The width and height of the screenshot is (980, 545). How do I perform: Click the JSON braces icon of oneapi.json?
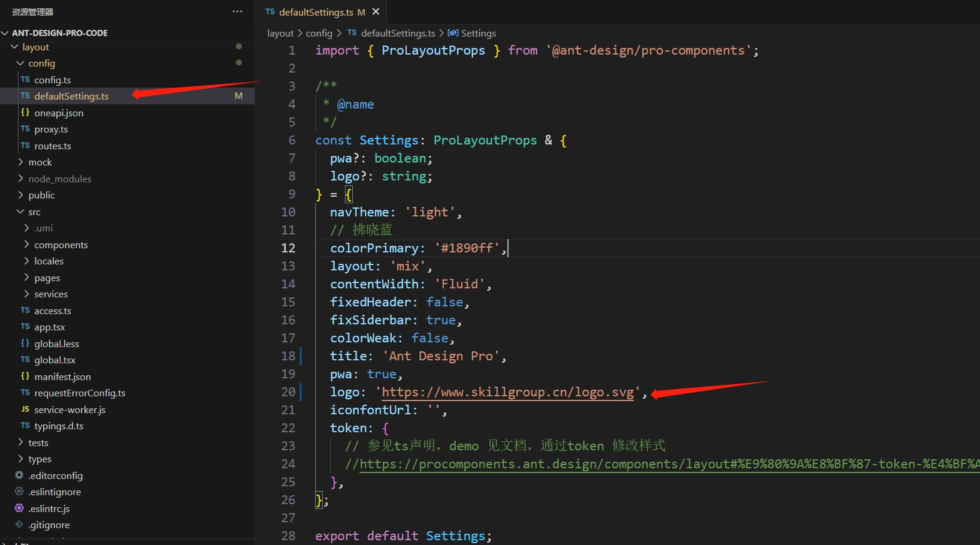[25, 113]
